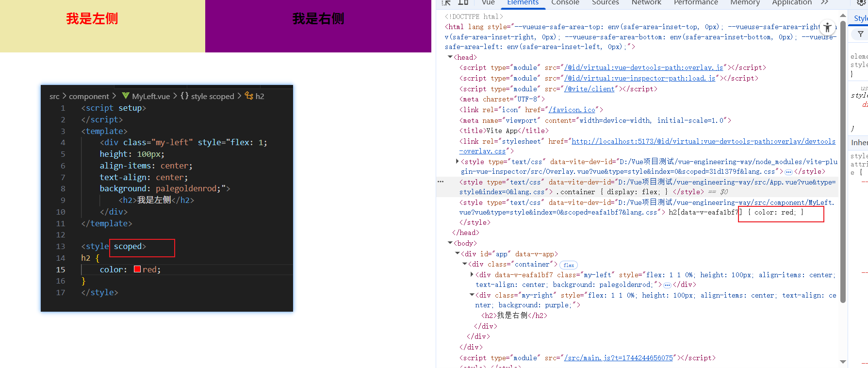
Task: Click the Inherited section header in Styles pane
Action: point(859,142)
